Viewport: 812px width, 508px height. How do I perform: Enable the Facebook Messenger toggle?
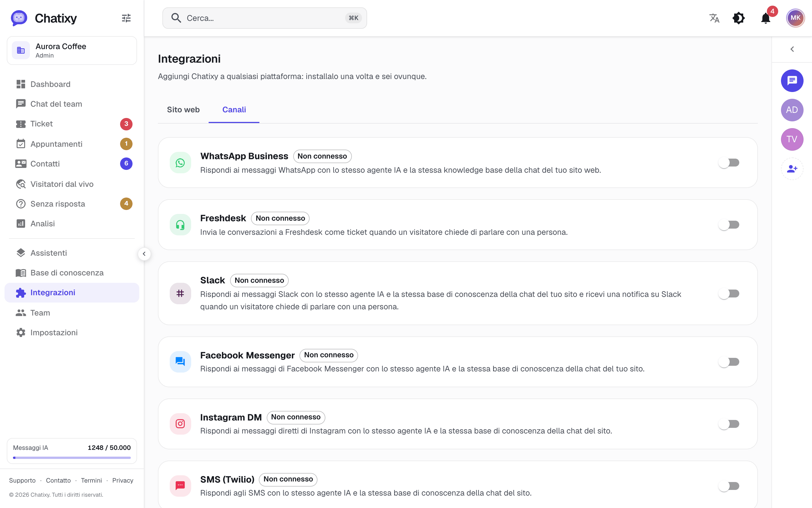(729, 362)
